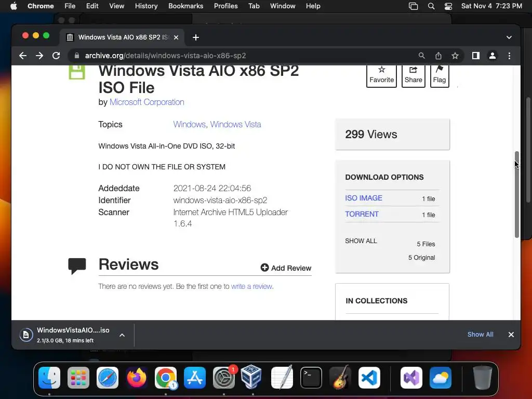
Task: Open System Settings from the Dock
Action: coord(224,378)
